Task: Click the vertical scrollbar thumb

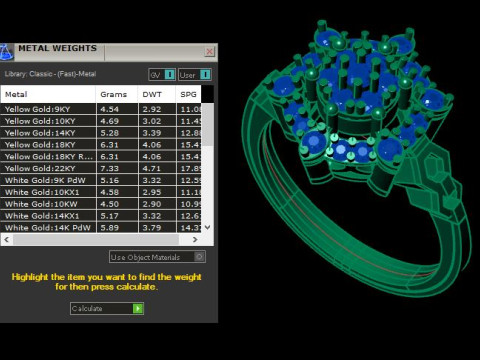Action: point(208,124)
